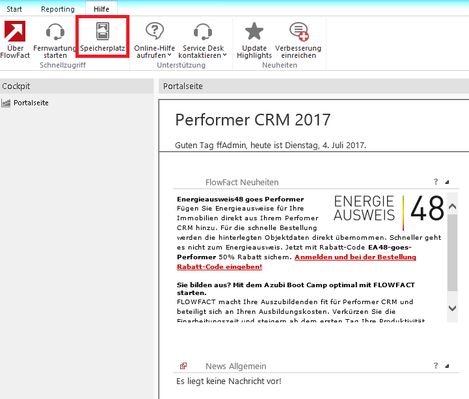Click the Azubi Boot Camp headline

point(296,289)
